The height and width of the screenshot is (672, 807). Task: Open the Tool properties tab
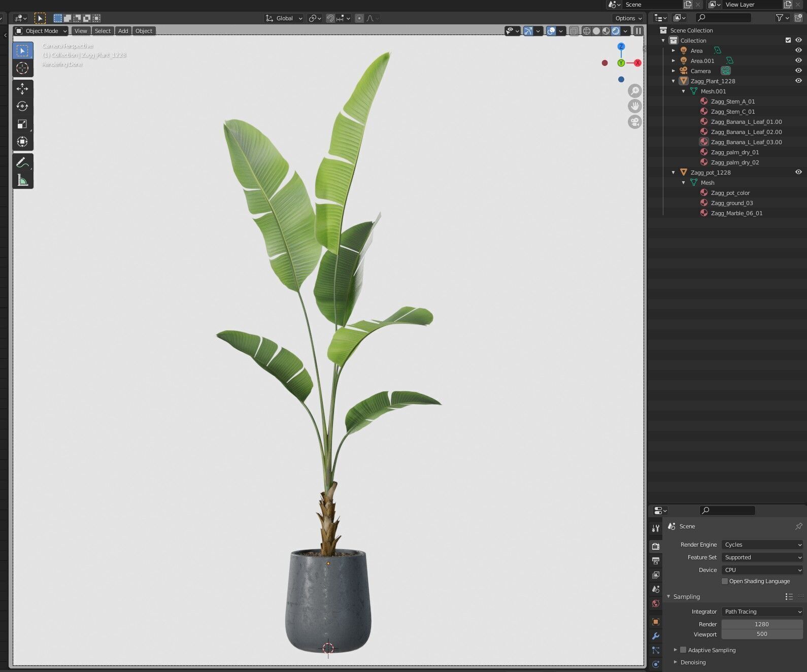click(x=656, y=528)
